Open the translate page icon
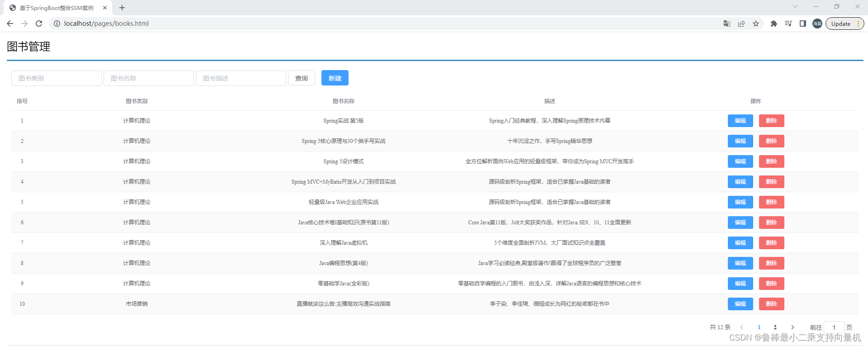 coord(727,24)
